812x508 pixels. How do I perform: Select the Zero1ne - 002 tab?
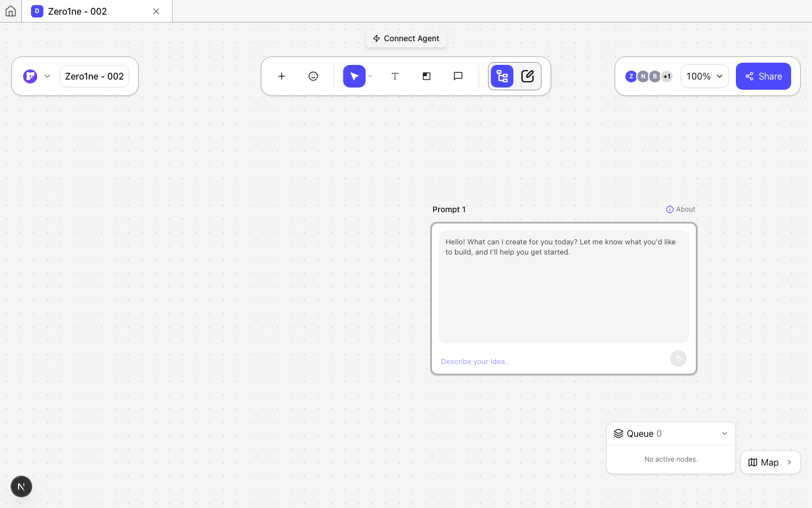(x=97, y=11)
